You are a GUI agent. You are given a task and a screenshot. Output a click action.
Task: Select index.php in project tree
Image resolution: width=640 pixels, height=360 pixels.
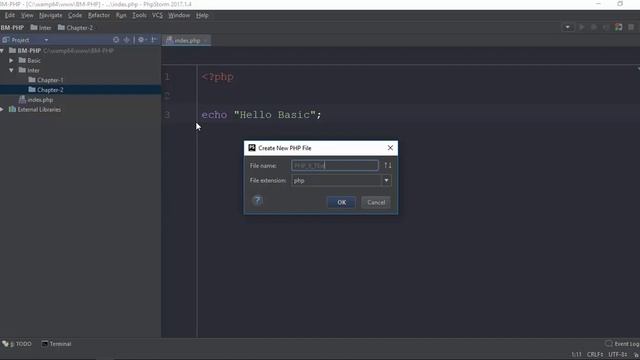pyautogui.click(x=36, y=100)
